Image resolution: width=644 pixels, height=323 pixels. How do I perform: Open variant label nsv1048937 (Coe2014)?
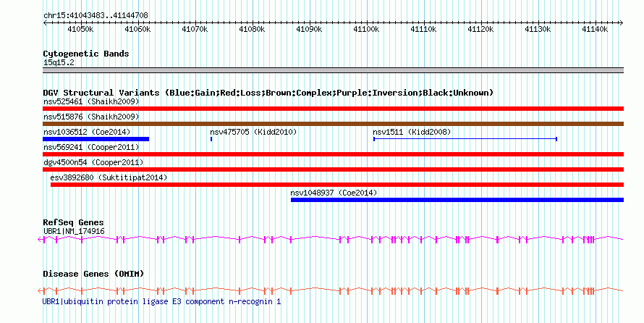coord(334,193)
